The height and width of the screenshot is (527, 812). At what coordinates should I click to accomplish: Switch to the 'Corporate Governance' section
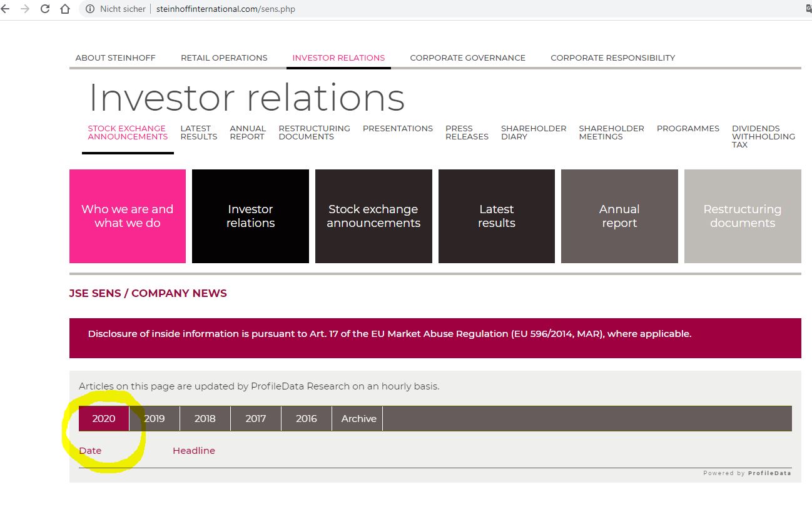467,58
